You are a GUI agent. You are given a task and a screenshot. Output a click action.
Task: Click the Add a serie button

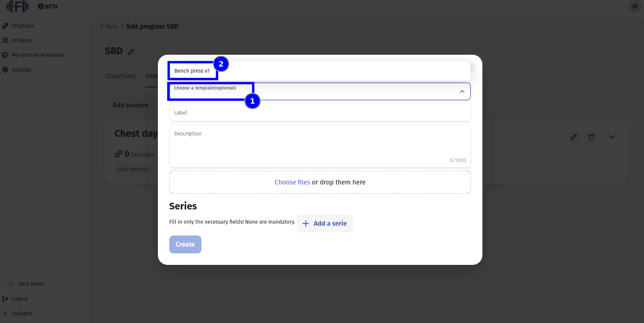coord(325,223)
